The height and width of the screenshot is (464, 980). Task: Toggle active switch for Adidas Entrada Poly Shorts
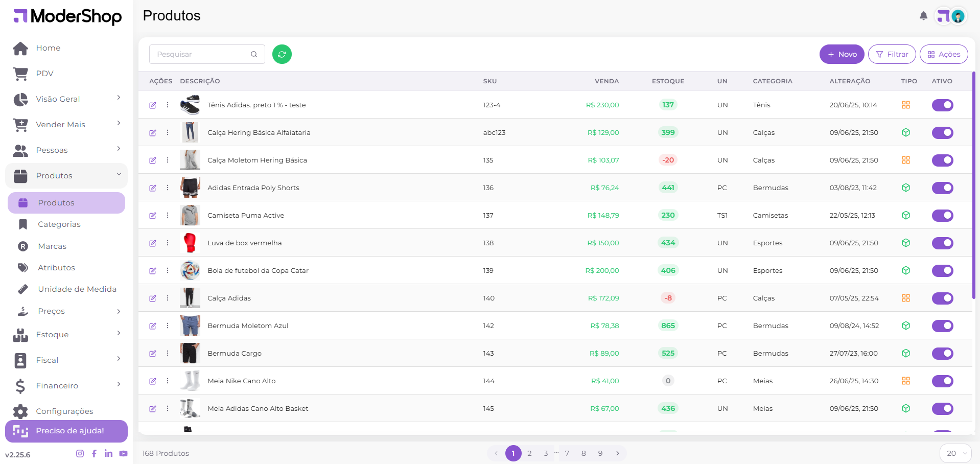point(942,188)
